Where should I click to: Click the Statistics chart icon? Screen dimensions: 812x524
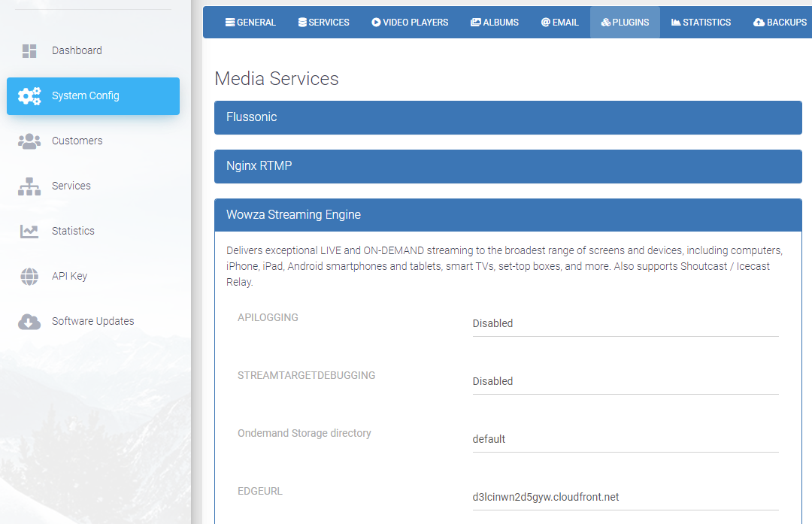[29, 232]
